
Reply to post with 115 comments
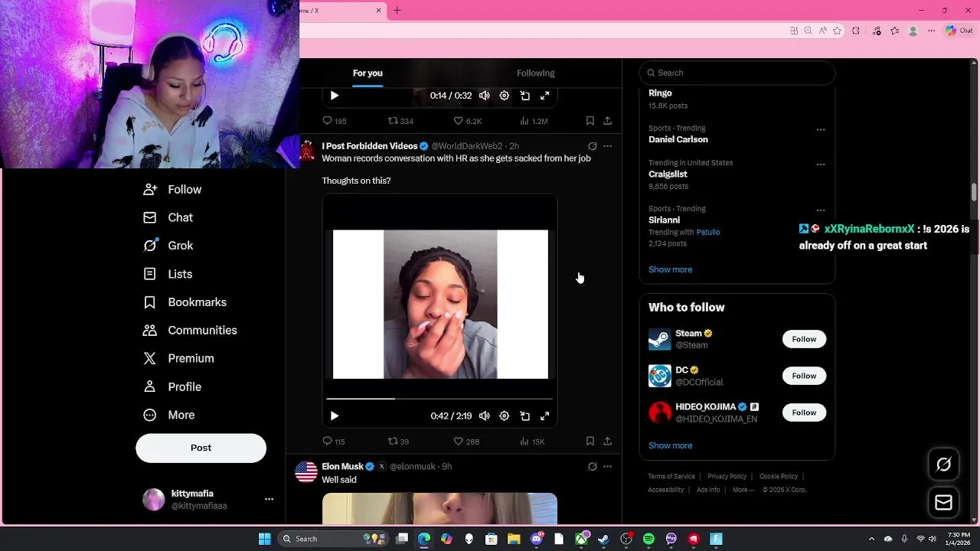tap(334, 442)
